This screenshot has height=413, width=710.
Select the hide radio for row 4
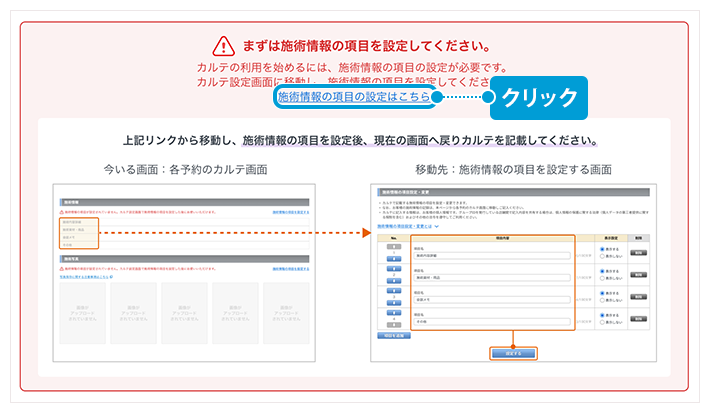pos(602,322)
